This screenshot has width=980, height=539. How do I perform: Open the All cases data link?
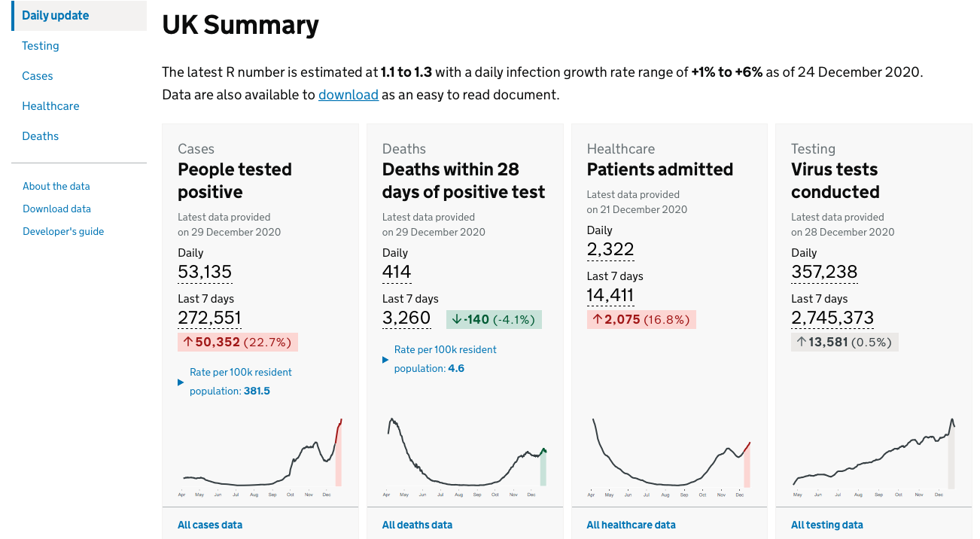tap(210, 525)
